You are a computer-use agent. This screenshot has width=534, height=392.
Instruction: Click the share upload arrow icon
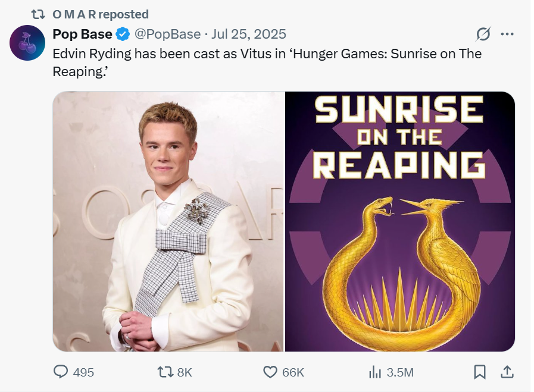point(507,372)
